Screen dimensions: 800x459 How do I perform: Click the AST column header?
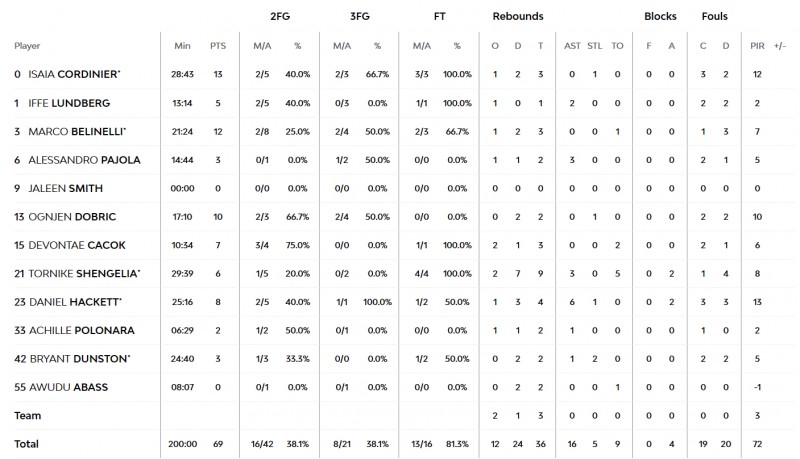click(x=572, y=46)
